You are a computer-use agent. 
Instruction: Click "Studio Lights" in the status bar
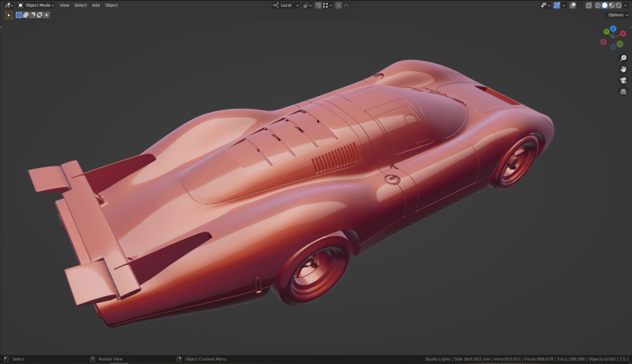[x=438, y=359]
